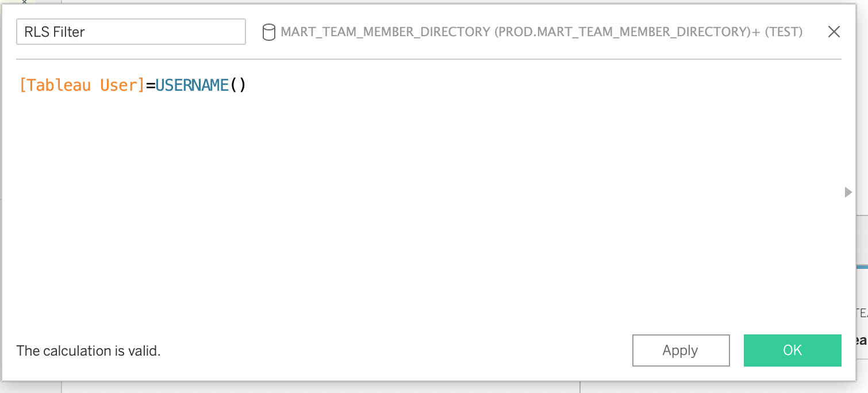This screenshot has height=393, width=868.
Task: Apply the RLS Filter calculation
Action: pos(681,350)
